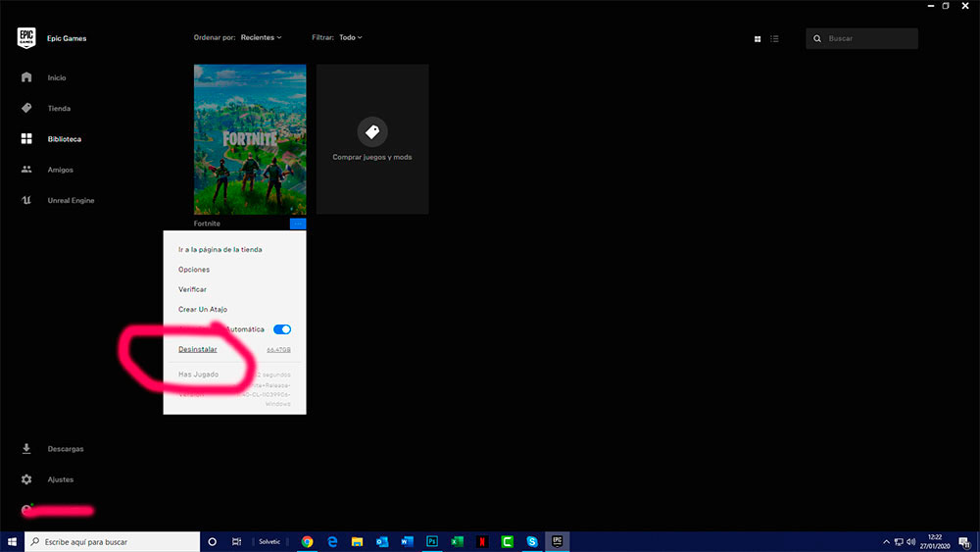Viewport: 980px width, 552px height.
Task: Go to Tienda in the sidebar
Action: (x=59, y=108)
